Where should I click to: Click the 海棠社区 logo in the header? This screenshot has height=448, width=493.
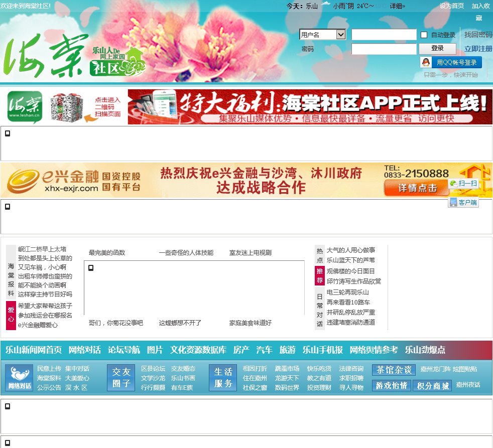pos(74,55)
